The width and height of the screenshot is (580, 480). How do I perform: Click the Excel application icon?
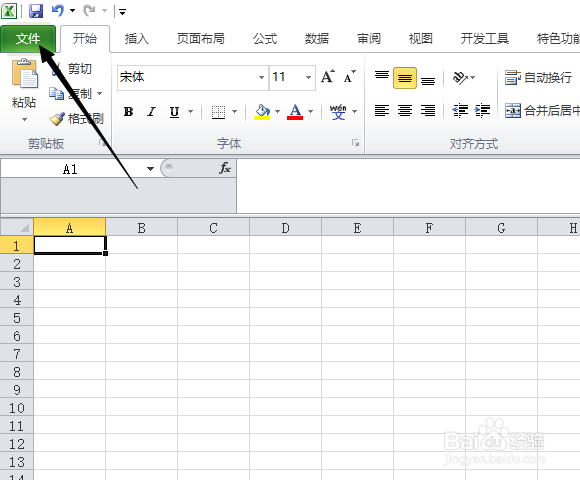click(x=9, y=11)
